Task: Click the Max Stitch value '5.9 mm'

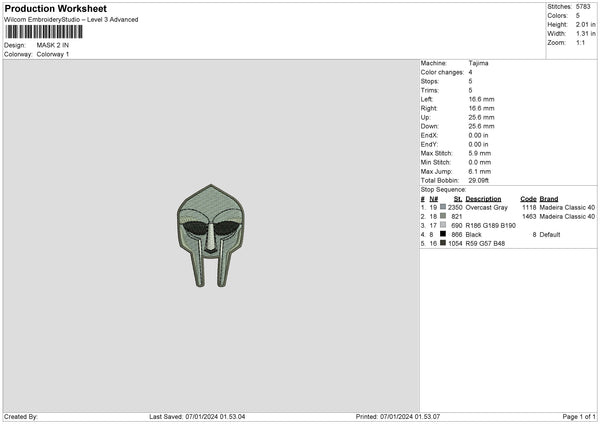Action: tap(479, 153)
